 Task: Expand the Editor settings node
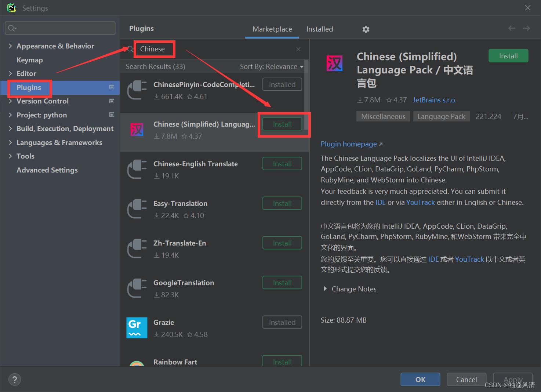click(10, 73)
